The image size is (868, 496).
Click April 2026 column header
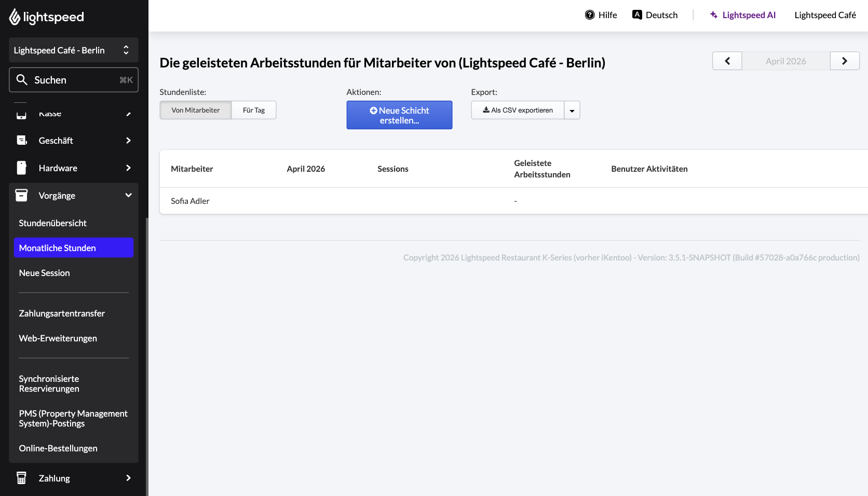click(306, 169)
